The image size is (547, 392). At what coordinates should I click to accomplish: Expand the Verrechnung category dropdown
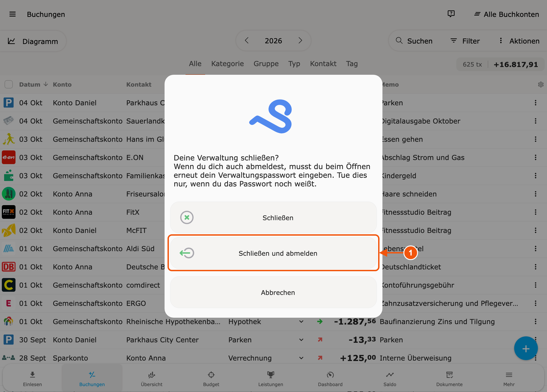(301, 358)
